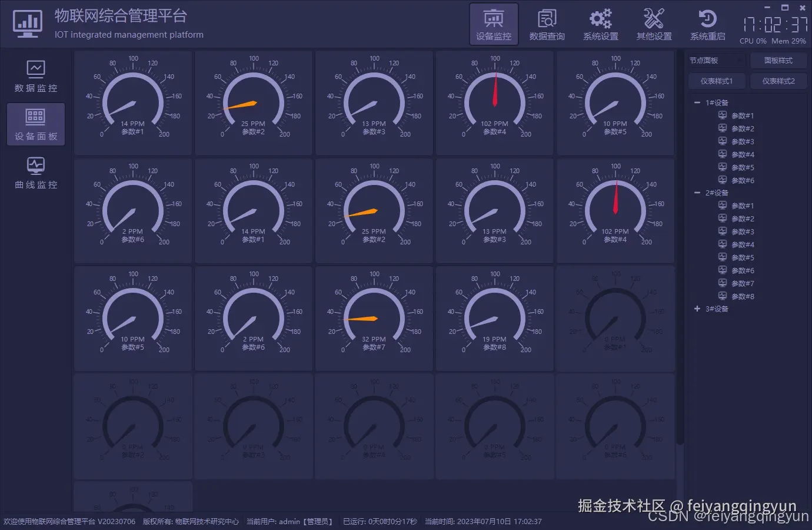Image resolution: width=812 pixels, height=530 pixels.
Task: Click the 物联网综合管理平台 title text
Action: tap(121, 16)
